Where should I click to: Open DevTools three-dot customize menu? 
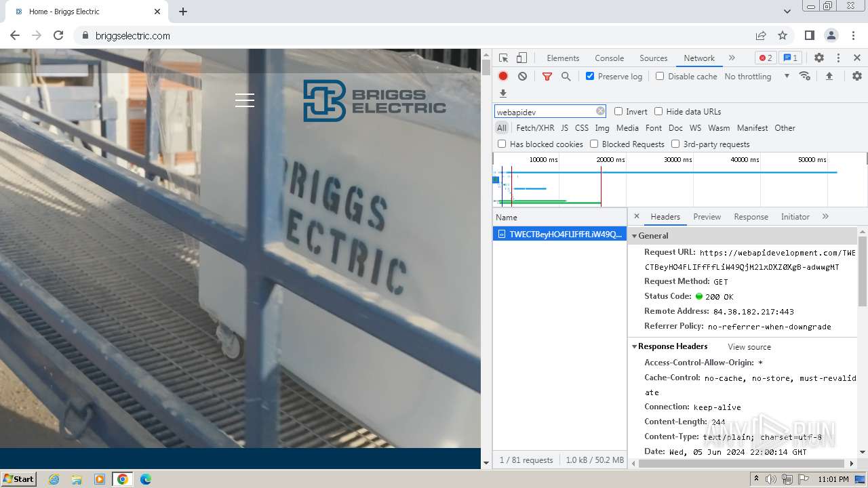[838, 58]
